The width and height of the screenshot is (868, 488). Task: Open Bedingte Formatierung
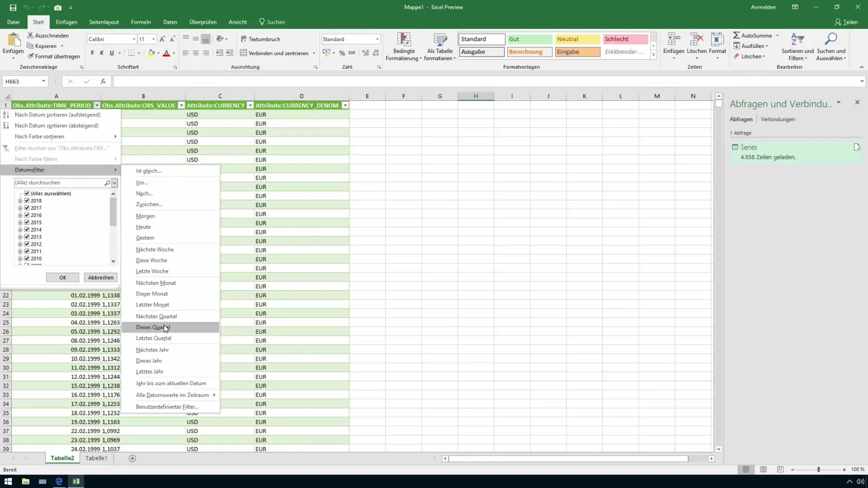point(404,47)
